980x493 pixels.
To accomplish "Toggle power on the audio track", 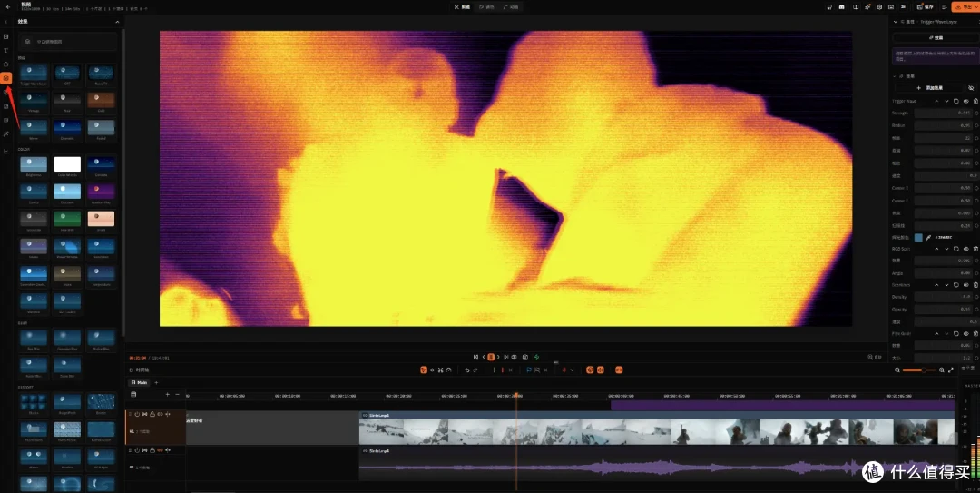I will [x=137, y=449].
